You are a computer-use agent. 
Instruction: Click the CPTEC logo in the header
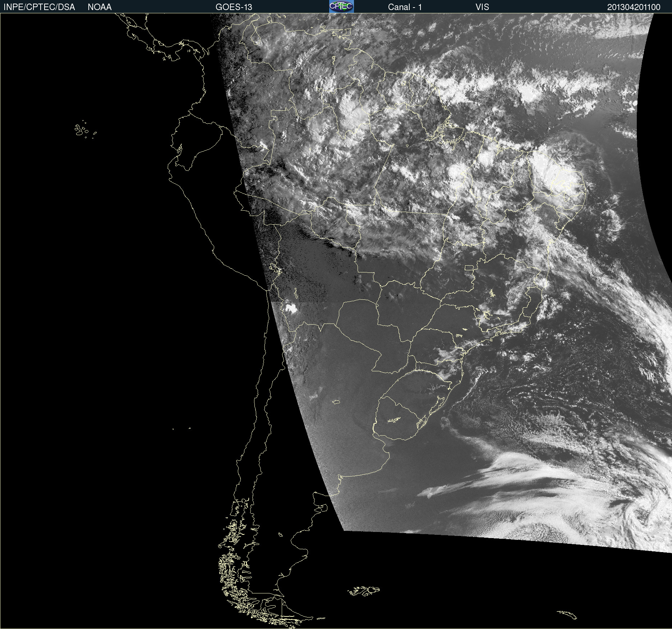[341, 6]
